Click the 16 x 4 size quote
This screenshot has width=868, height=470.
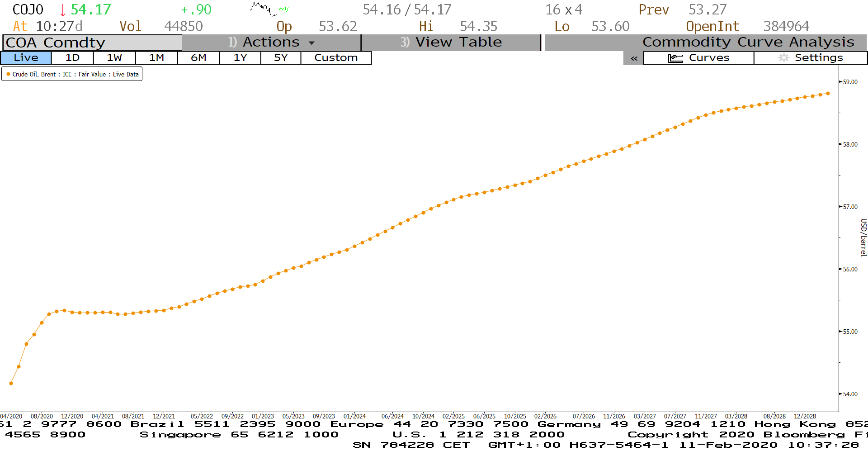tap(564, 9)
